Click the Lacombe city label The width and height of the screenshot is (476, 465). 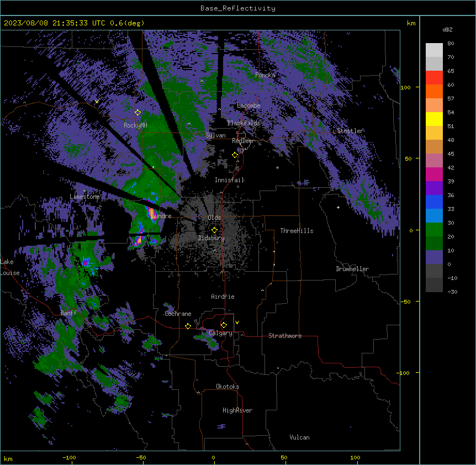tap(248, 105)
